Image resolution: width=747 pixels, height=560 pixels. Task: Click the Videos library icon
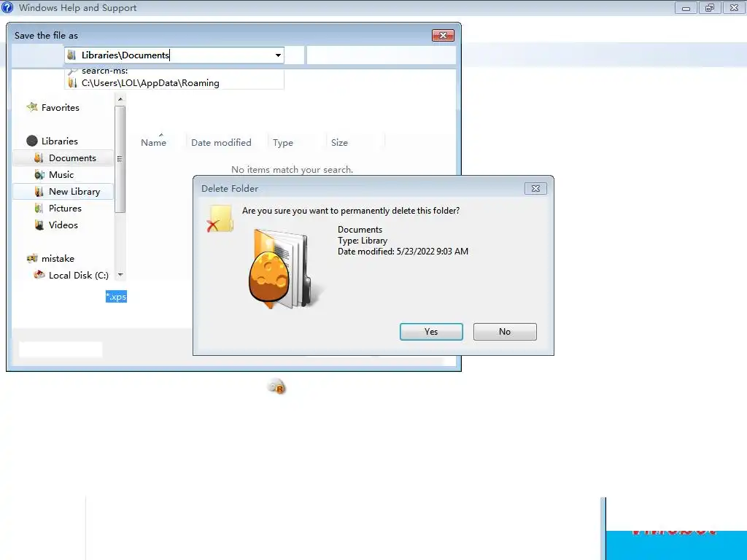coord(39,225)
